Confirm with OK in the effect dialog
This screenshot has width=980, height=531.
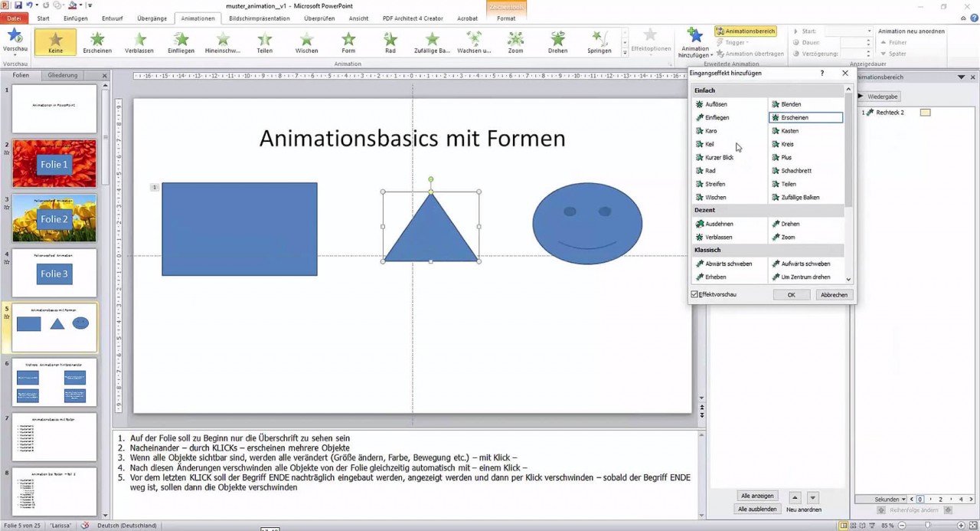coord(791,294)
